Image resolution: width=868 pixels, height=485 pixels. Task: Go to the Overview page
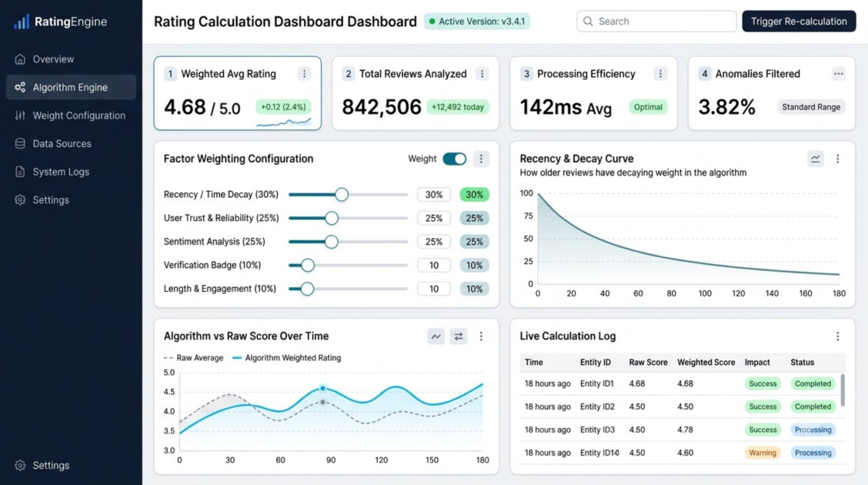71,59
